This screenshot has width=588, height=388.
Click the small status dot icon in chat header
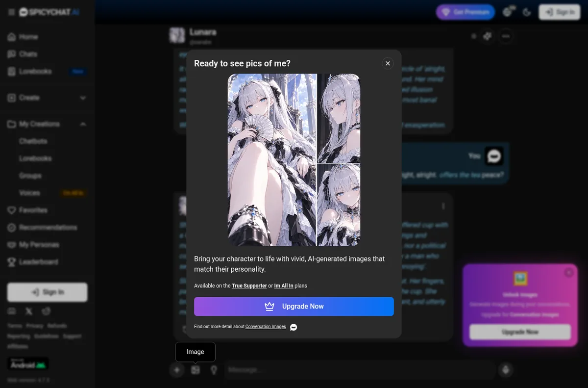pos(473,36)
